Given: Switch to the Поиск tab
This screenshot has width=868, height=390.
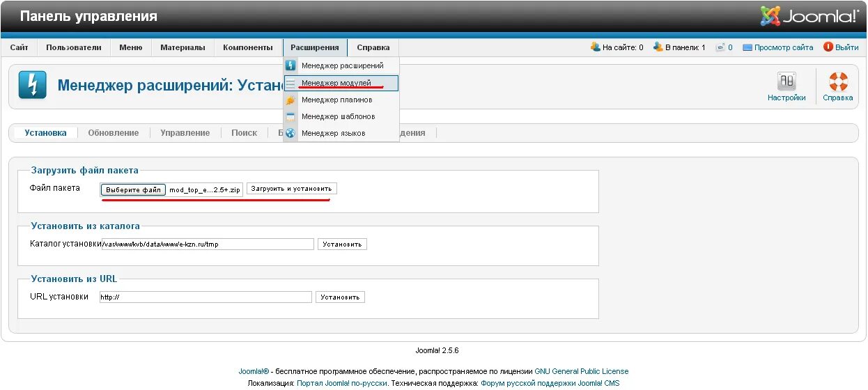Looking at the screenshot, I should 245,133.
